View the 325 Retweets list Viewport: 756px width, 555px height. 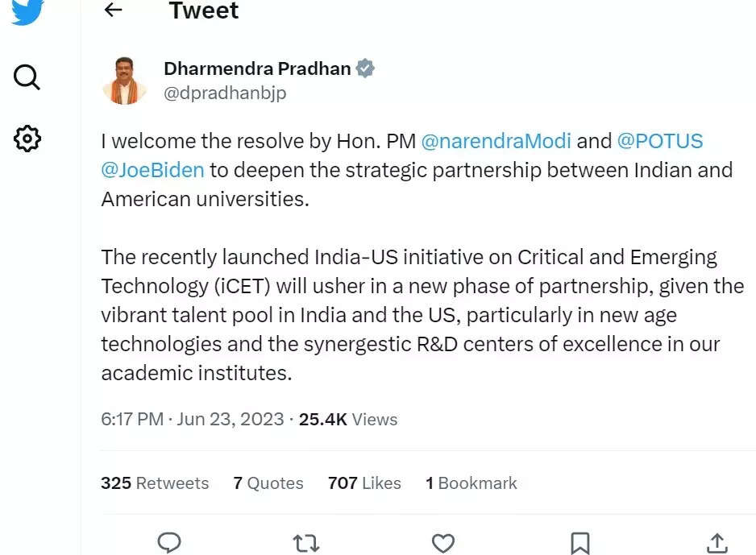point(155,483)
